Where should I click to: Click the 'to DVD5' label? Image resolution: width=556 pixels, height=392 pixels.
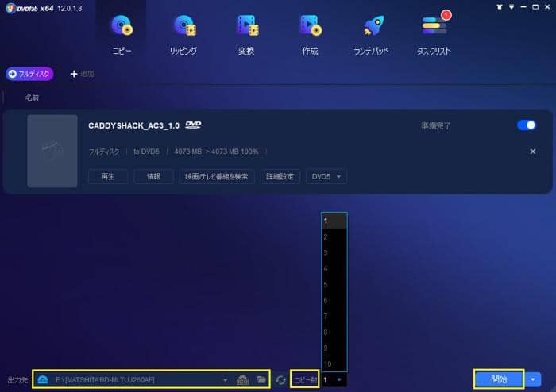click(x=146, y=152)
